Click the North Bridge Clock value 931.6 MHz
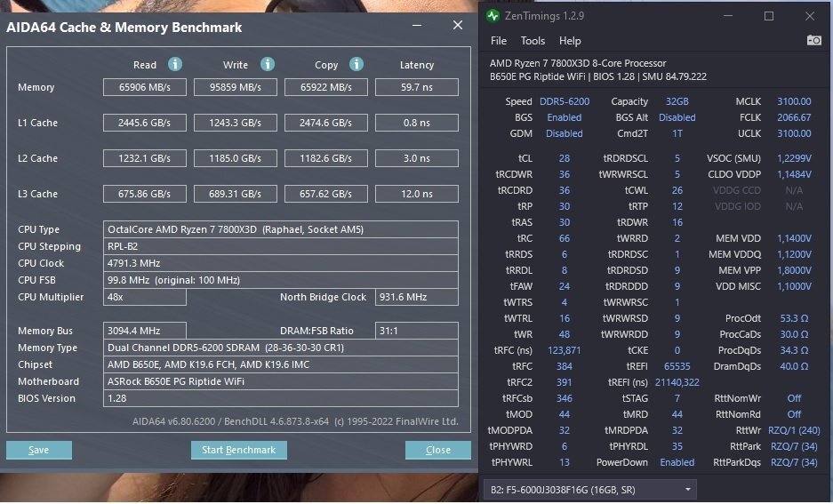Screen dimensions: 833x504 tap(416, 297)
